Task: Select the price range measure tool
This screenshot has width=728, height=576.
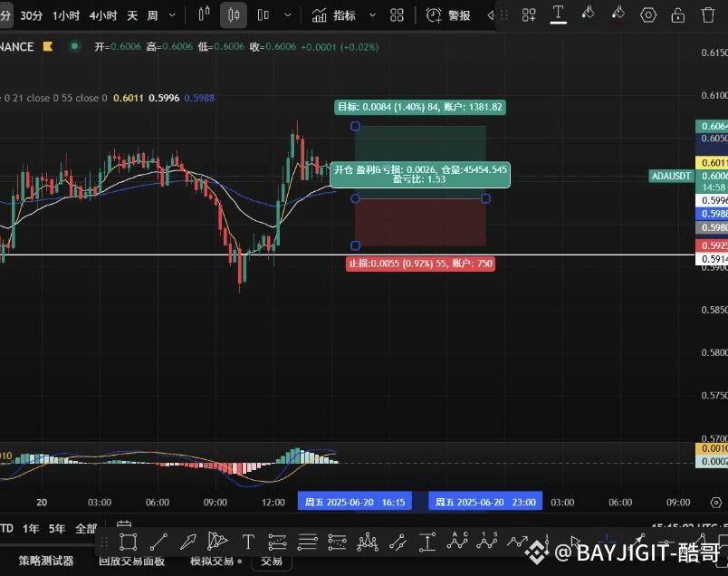Action: (427, 542)
